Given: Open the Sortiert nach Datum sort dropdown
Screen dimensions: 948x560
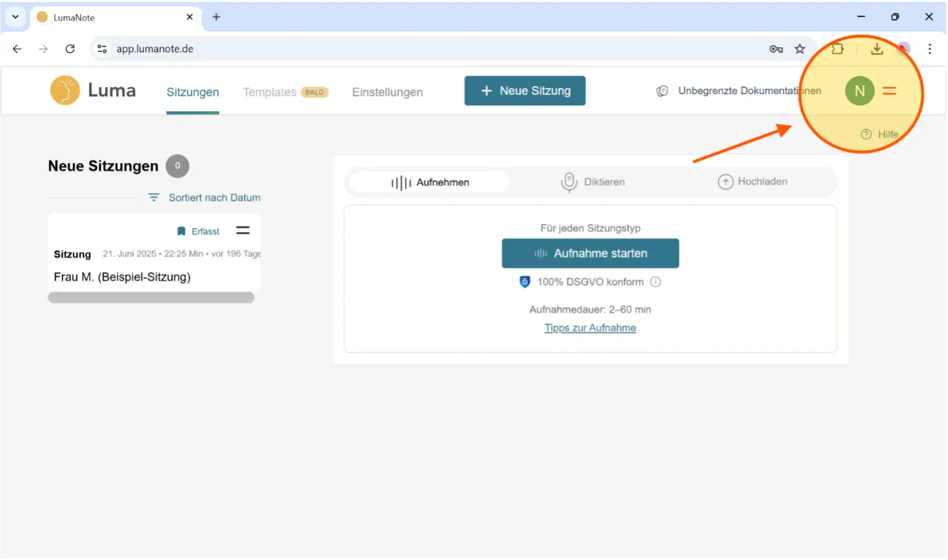Looking at the screenshot, I should 205,198.
